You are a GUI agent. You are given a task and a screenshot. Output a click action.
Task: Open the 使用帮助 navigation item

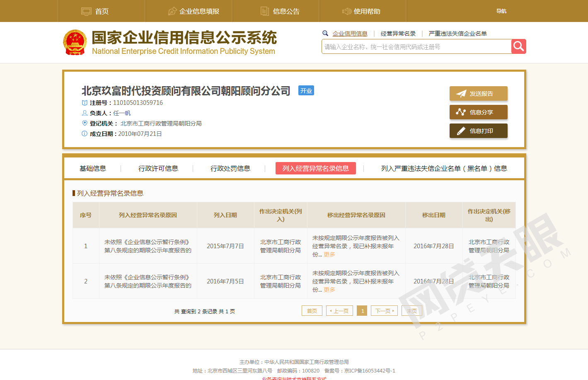[x=363, y=11]
